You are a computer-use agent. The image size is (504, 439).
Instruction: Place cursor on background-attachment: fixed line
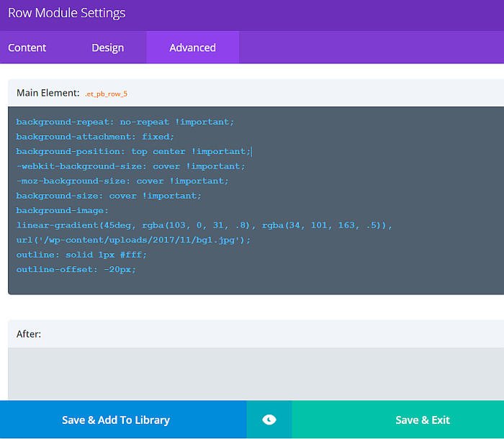(x=95, y=137)
